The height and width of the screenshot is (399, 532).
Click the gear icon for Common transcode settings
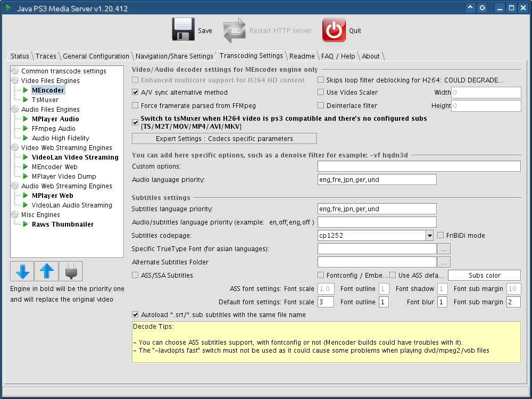tap(15, 71)
